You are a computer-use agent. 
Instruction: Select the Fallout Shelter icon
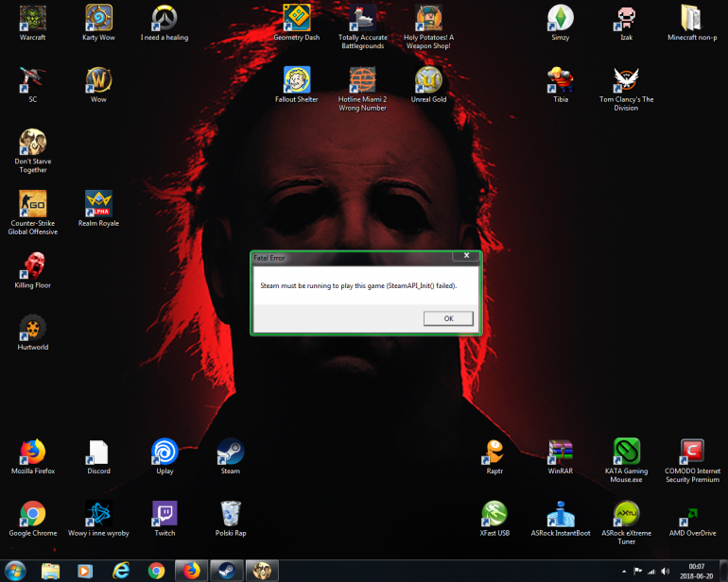coord(296,84)
